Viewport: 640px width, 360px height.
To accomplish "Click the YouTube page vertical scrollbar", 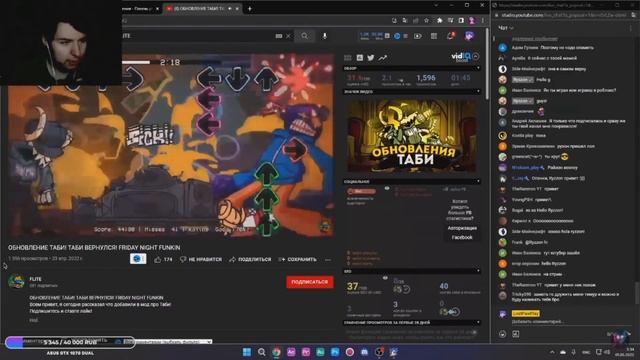I will (x=487, y=63).
